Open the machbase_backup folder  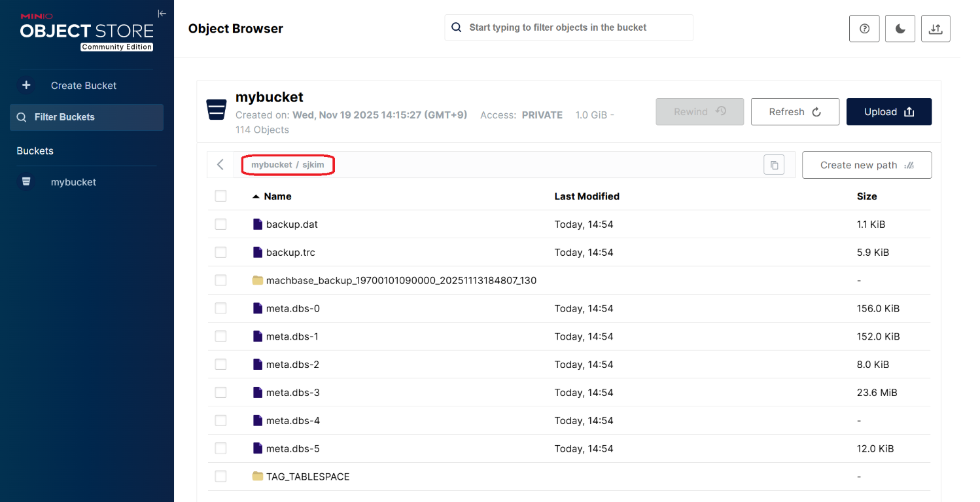tap(400, 280)
